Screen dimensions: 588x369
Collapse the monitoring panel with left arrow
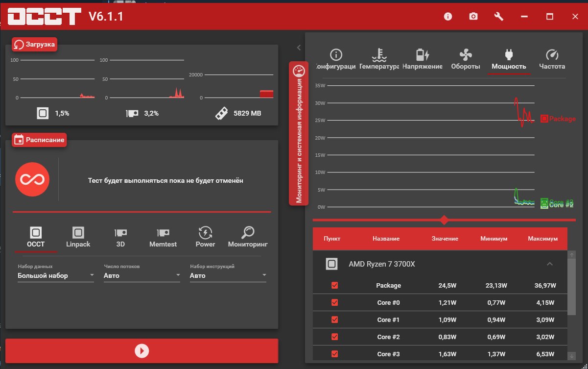pyautogui.click(x=299, y=48)
